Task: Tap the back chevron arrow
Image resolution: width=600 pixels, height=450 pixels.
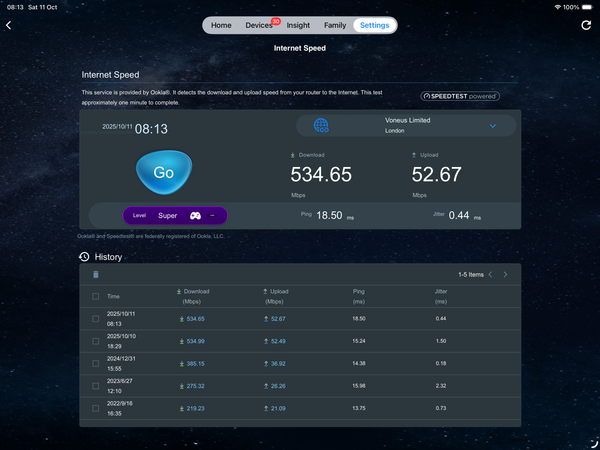Action: coord(9,25)
